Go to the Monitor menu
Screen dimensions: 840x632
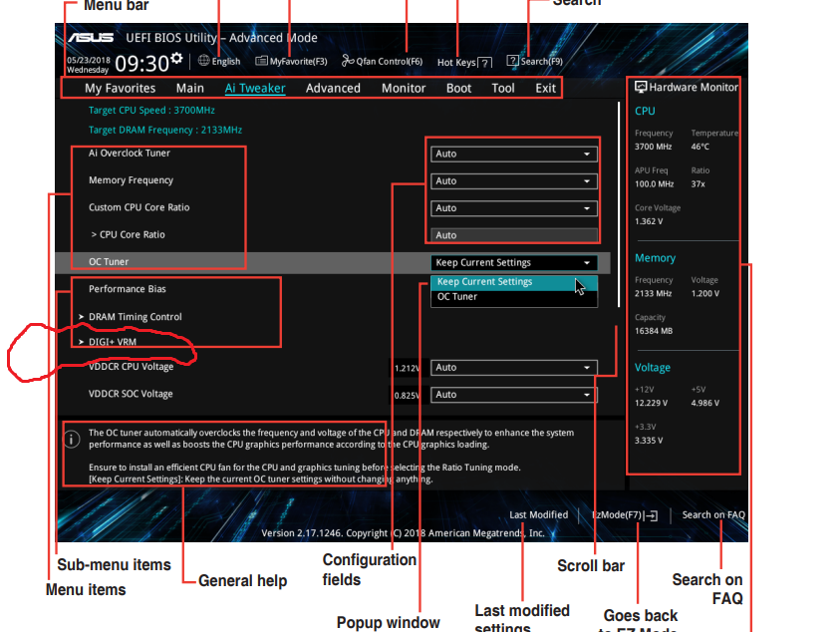404,88
